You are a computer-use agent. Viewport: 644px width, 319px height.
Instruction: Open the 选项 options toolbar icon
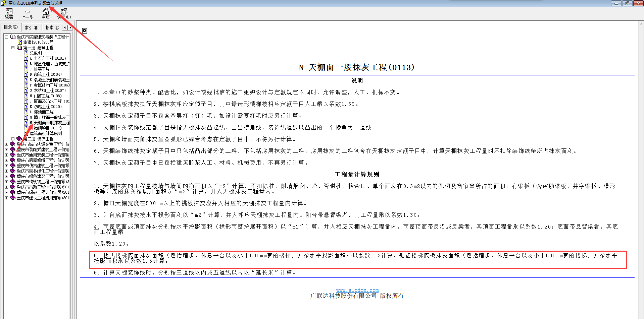pyautogui.click(x=64, y=12)
